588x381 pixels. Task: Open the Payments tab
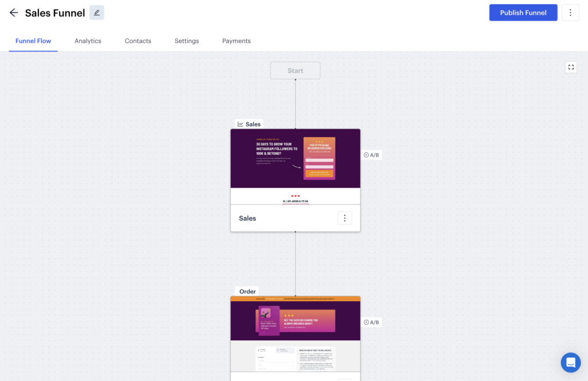[236, 41]
